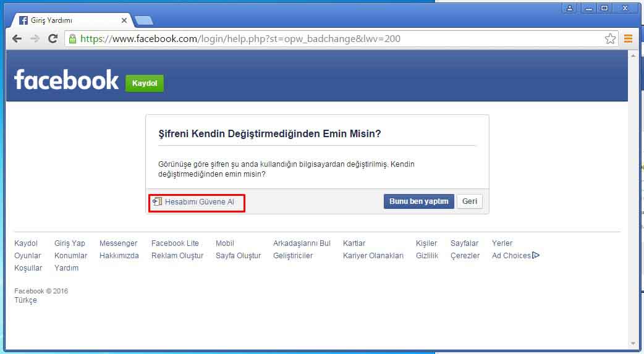Viewport: 644px width, 354px height.
Task: Click the Geri button
Action: 469,201
